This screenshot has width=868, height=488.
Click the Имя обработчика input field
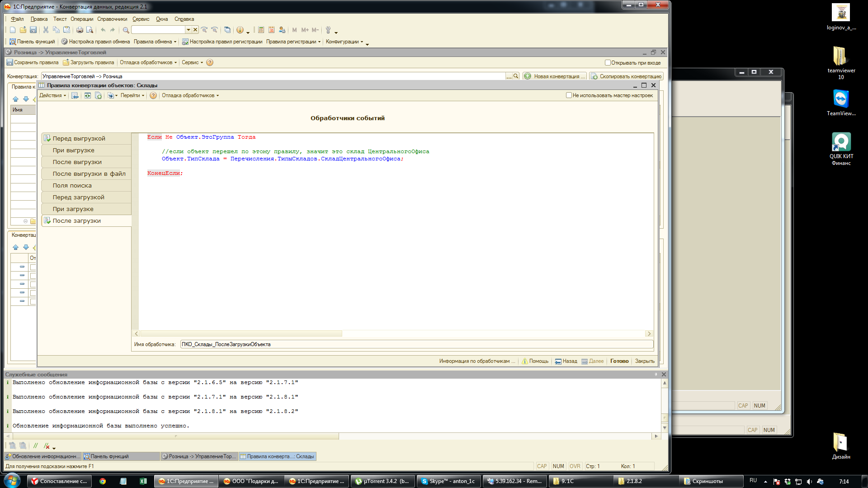click(x=416, y=344)
